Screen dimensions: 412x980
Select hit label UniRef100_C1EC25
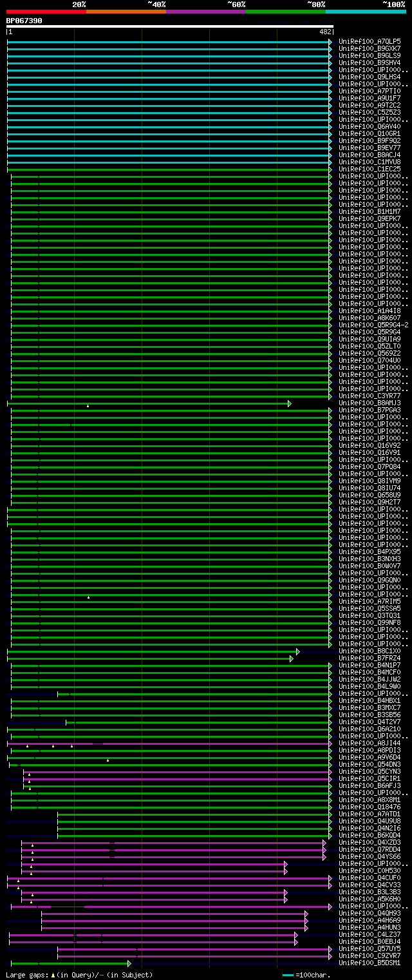(x=370, y=169)
